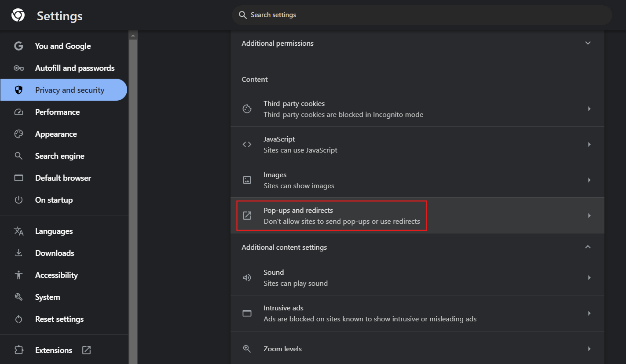
Task: Open Third-party cookies arrow
Action: point(589,109)
